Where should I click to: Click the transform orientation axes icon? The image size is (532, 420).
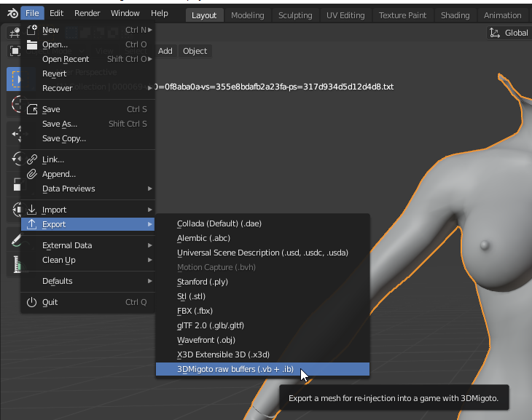click(x=495, y=33)
